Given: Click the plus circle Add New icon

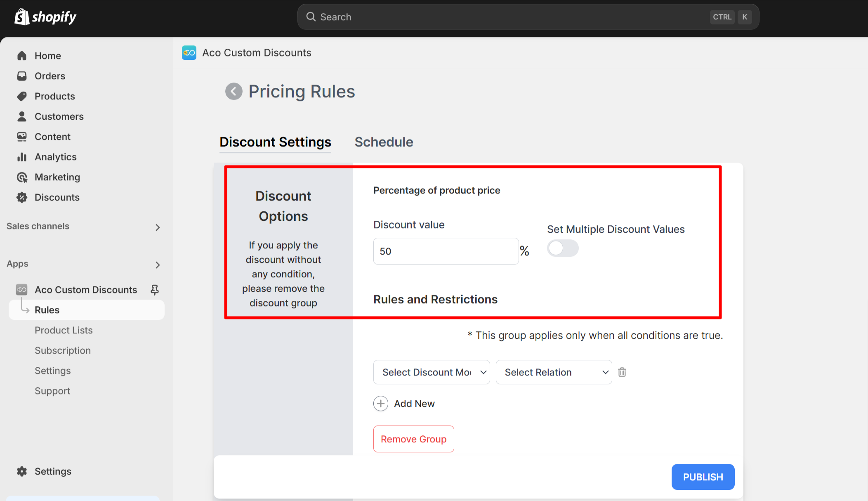Looking at the screenshot, I should 381,404.
